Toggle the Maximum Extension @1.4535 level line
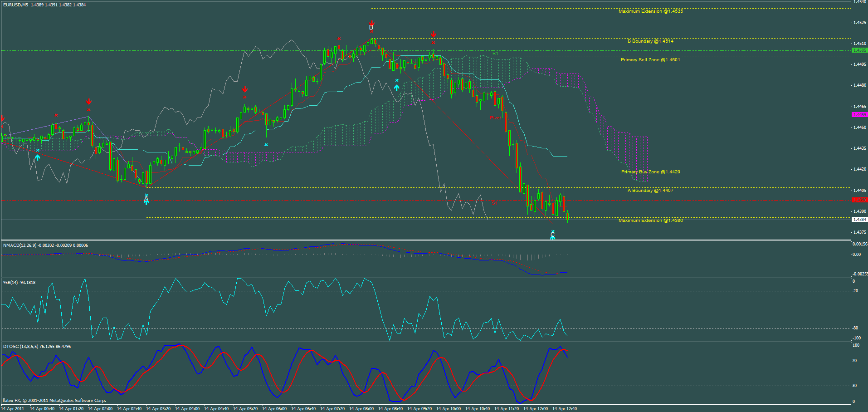Screen dimensions: 868x412 (652, 11)
